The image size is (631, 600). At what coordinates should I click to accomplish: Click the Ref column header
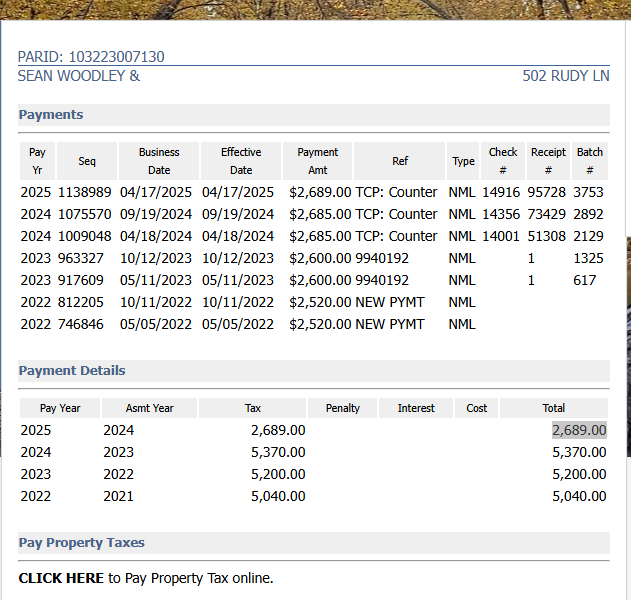tap(400, 161)
